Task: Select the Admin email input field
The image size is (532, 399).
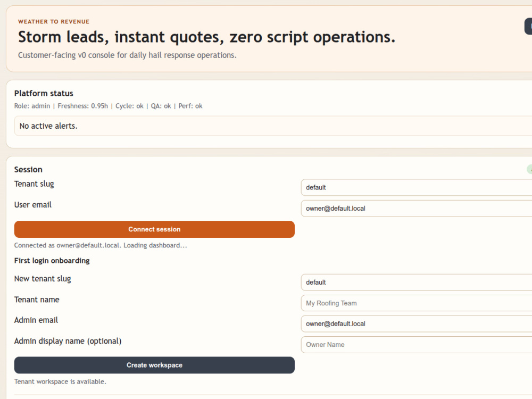Action: click(x=417, y=323)
